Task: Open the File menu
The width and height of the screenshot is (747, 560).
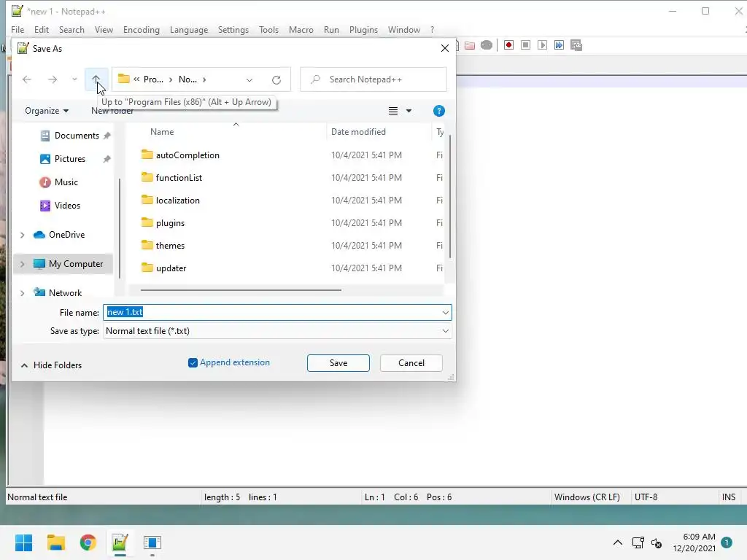Action: point(18,29)
